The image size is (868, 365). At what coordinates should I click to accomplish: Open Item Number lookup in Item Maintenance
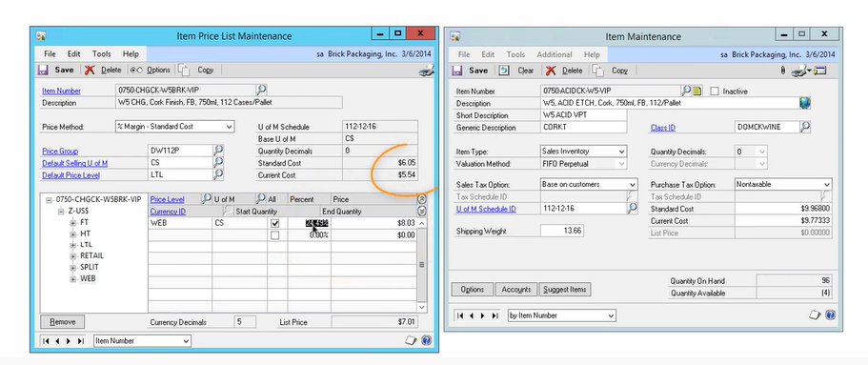pyautogui.click(x=686, y=91)
